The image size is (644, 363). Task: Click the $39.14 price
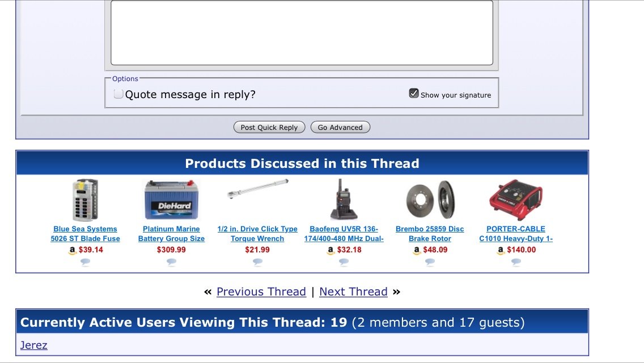(91, 250)
